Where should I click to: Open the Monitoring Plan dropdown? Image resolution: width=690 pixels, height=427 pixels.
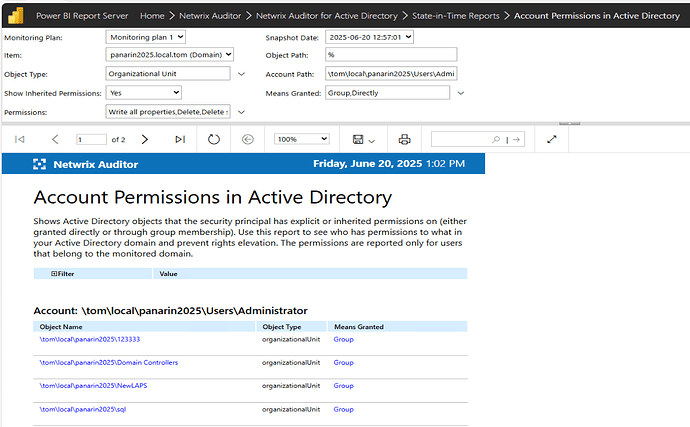[146, 37]
